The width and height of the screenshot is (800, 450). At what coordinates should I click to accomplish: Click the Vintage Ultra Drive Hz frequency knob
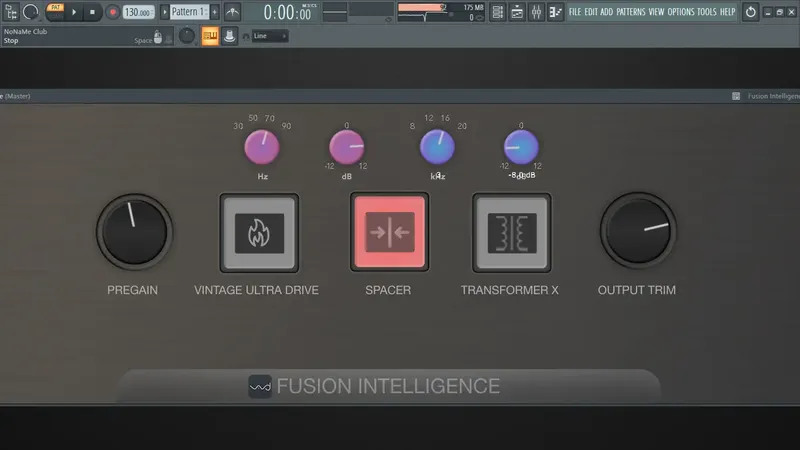262,147
